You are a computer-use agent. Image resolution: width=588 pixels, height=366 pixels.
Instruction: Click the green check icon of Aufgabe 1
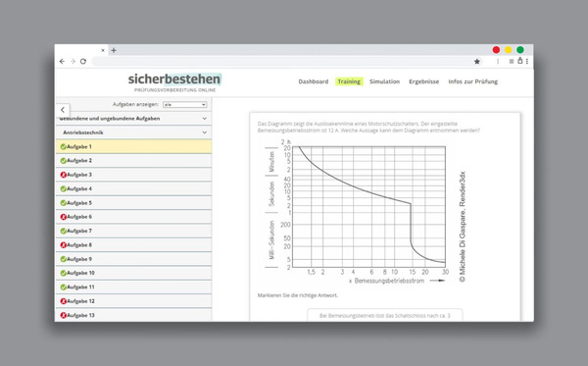(x=64, y=147)
